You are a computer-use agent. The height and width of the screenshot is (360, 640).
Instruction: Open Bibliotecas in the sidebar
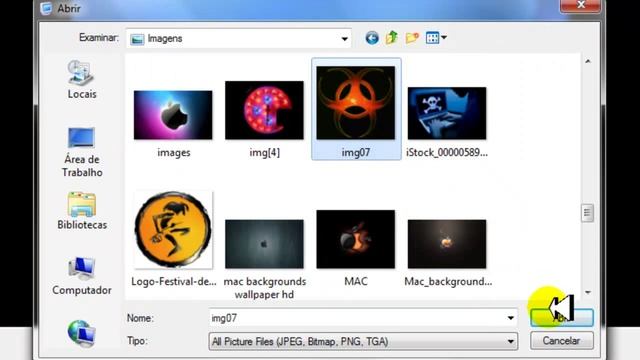[x=82, y=211]
